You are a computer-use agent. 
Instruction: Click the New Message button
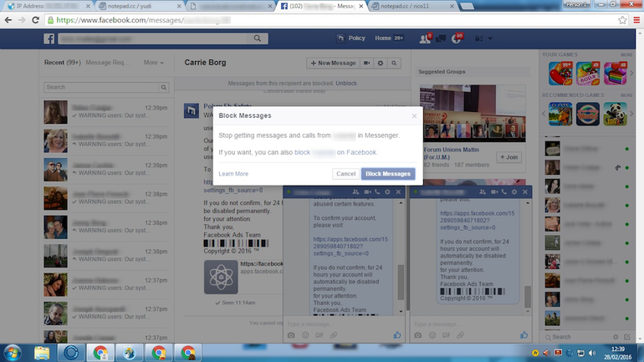333,63
